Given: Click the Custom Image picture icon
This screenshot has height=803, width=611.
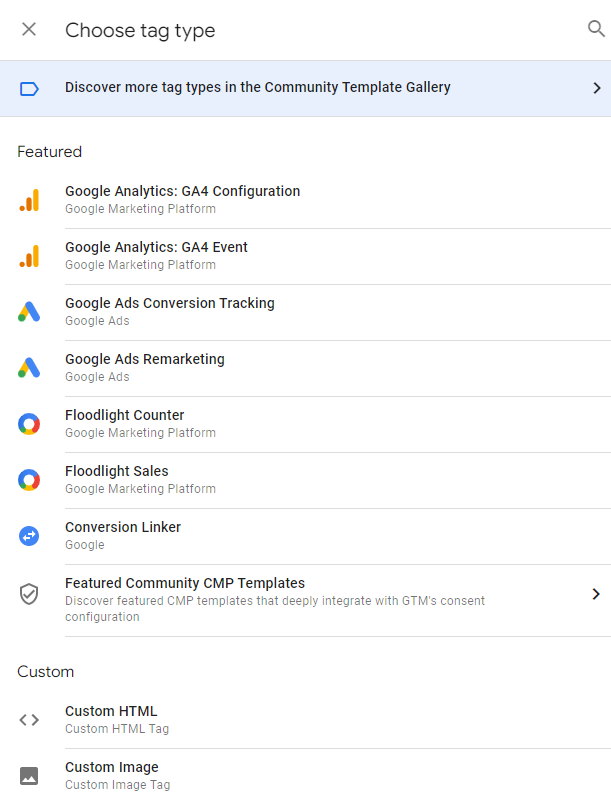Looking at the screenshot, I should coord(29,776).
